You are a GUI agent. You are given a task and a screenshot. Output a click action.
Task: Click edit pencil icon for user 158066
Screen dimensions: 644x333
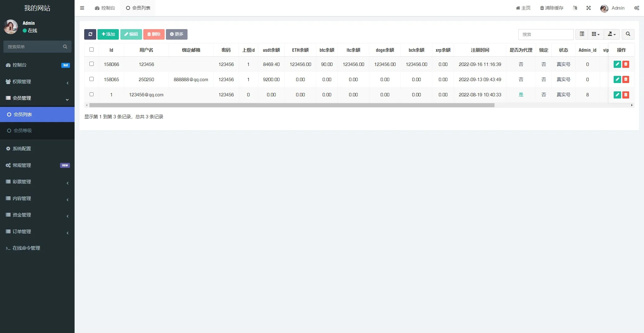[x=617, y=64]
